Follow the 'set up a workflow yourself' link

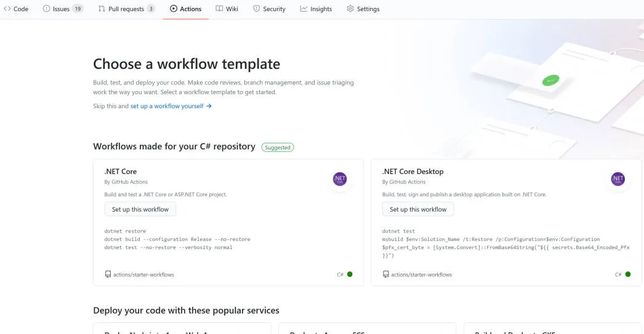(x=167, y=106)
